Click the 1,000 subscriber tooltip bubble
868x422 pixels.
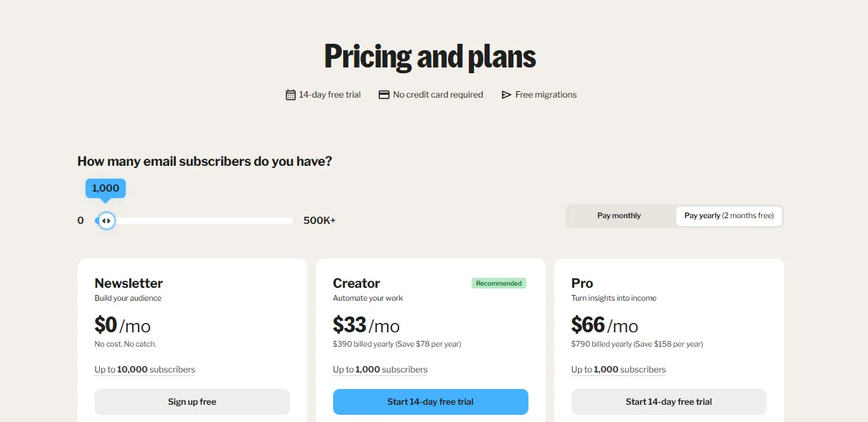tap(105, 188)
